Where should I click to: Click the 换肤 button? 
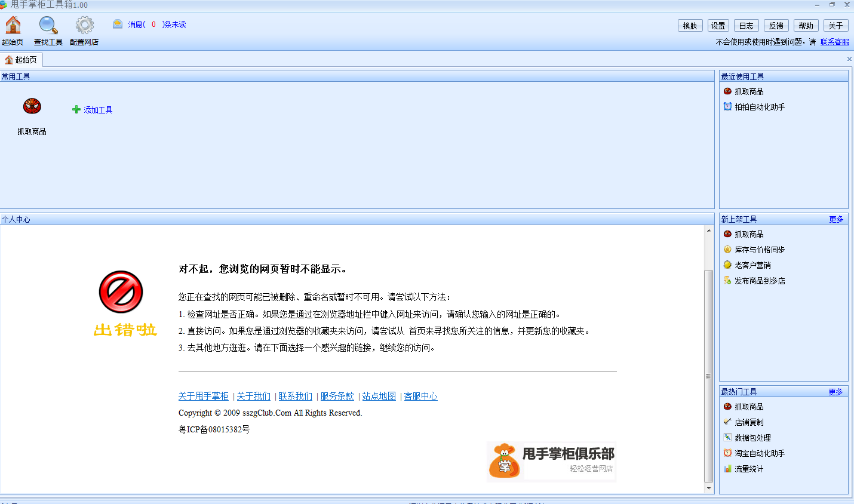pyautogui.click(x=690, y=26)
